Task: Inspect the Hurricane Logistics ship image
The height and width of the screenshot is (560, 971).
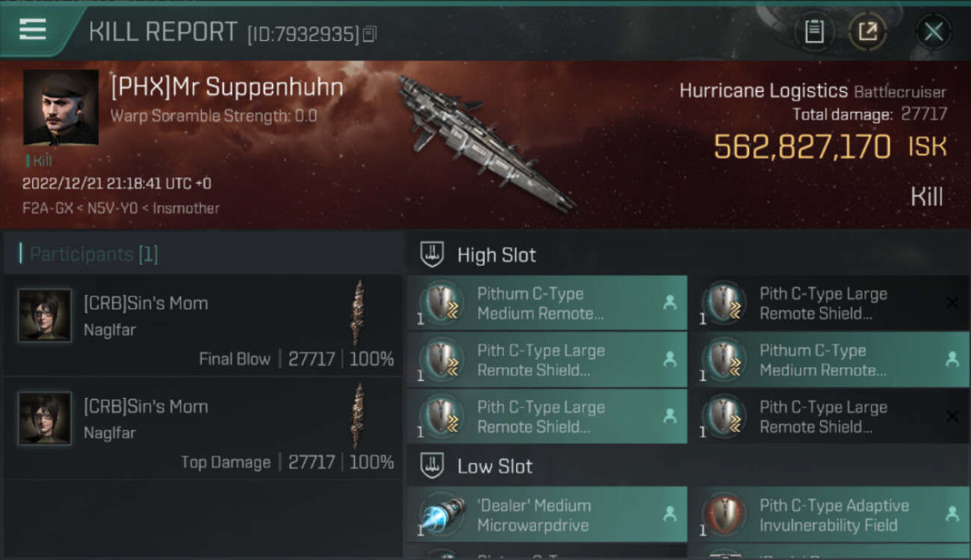Action: tap(484, 142)
